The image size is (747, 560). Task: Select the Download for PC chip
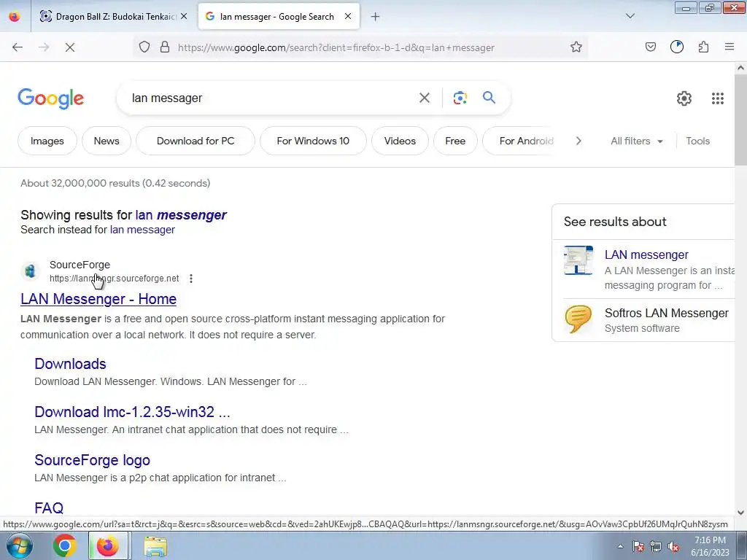click(x=196, y=141)
